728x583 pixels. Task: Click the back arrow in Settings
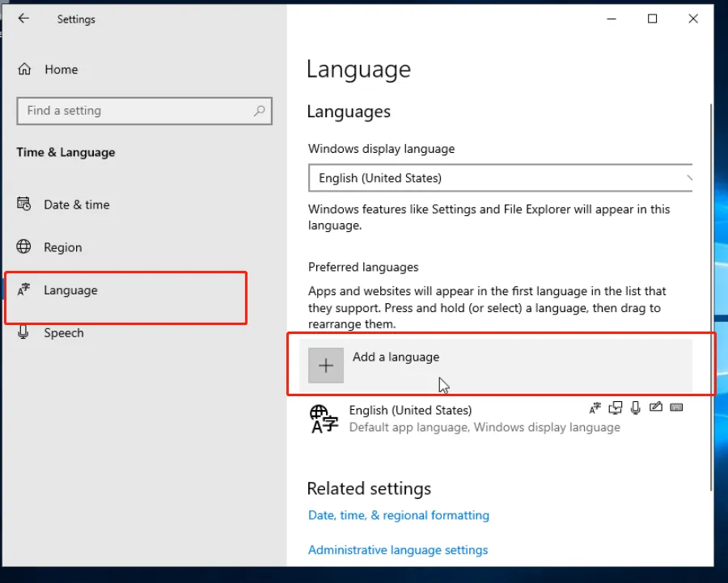pyautogui.click(x=23, y=19)
